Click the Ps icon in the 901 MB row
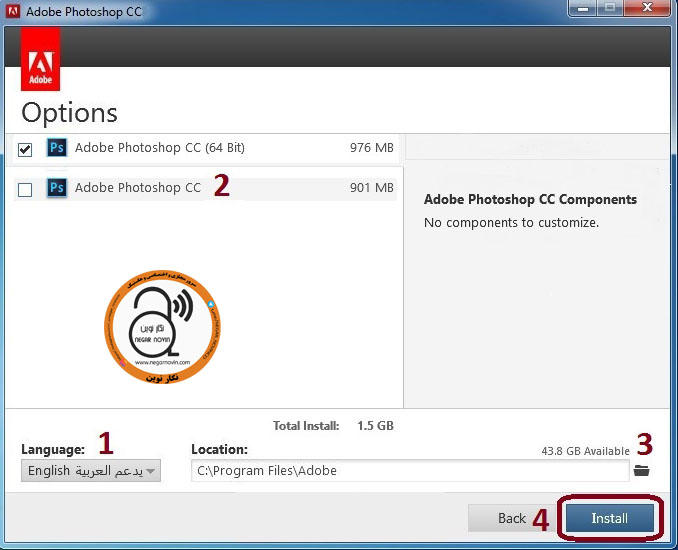This screenshot has height=550, width=678. coord(57,188)
